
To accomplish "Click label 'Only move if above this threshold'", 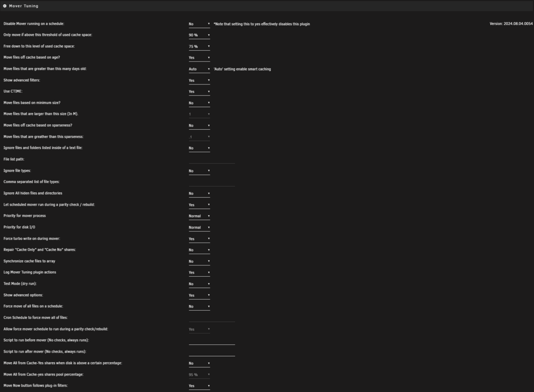I will click(48, 35).
